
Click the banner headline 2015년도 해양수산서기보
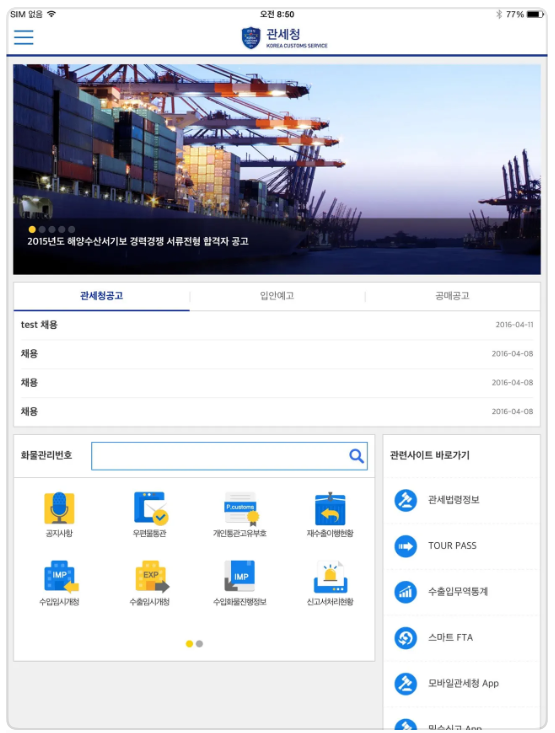[138, 242]
